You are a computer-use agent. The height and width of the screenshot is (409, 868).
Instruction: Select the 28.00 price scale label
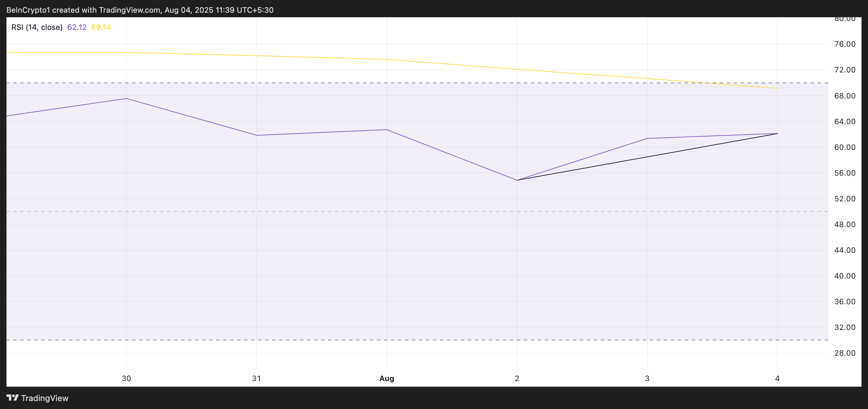(845, 353)
